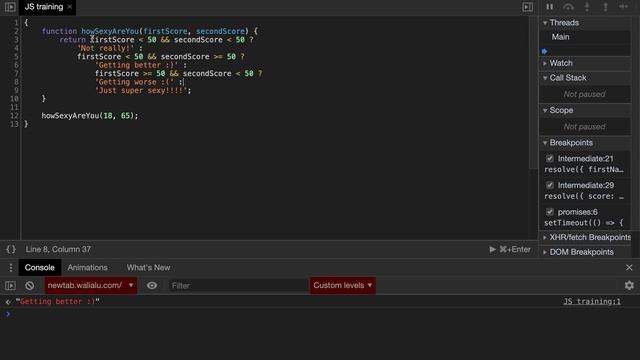Open console settings gear
The height and width of the screenshot is (360, 640).
click(629, 286)
